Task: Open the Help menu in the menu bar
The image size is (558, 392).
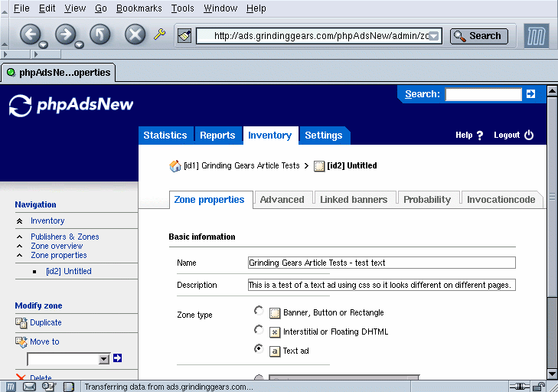Action: point(256,8)
